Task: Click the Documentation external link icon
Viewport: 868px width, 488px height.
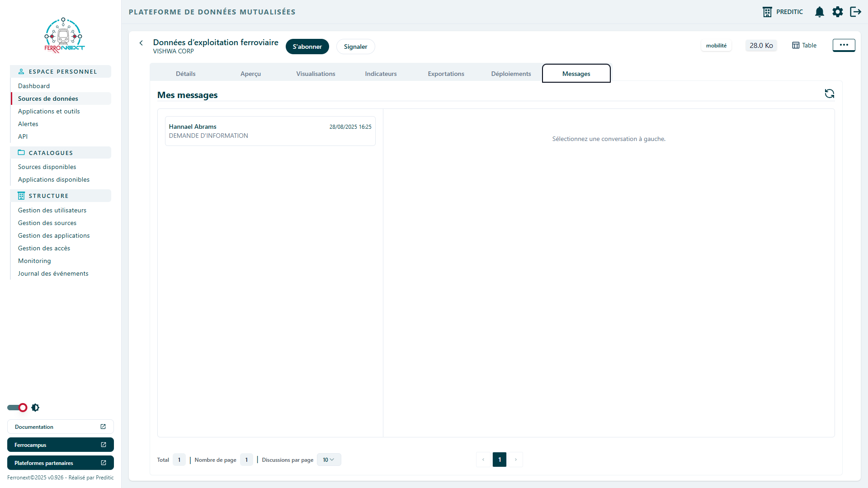Action: pyautogui.click(x=103, y=427)
